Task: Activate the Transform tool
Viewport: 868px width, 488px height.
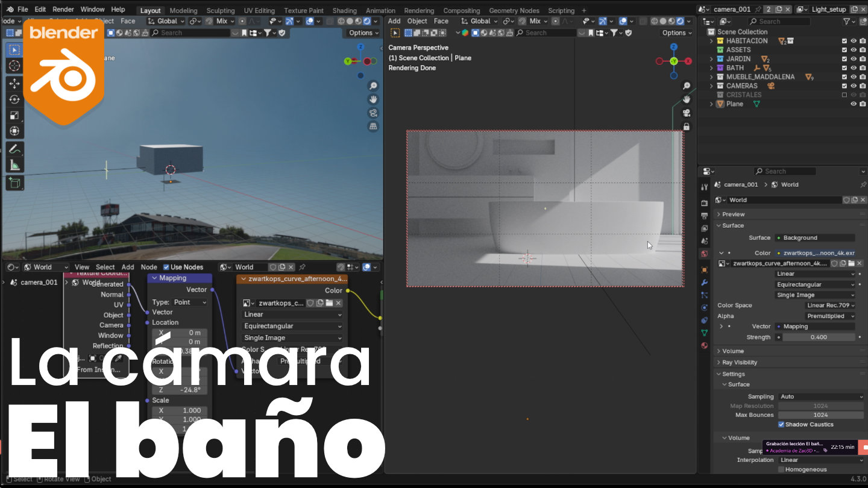Action: [x=14, y=131]
